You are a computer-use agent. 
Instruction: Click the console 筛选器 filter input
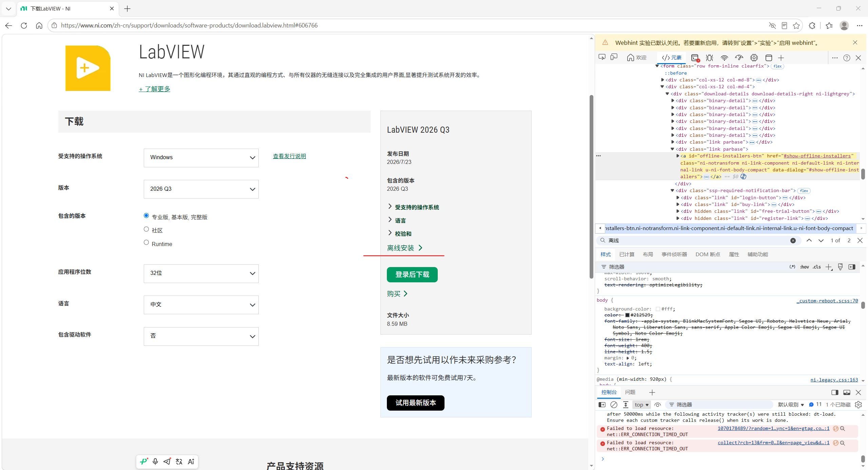coord(719,405)
